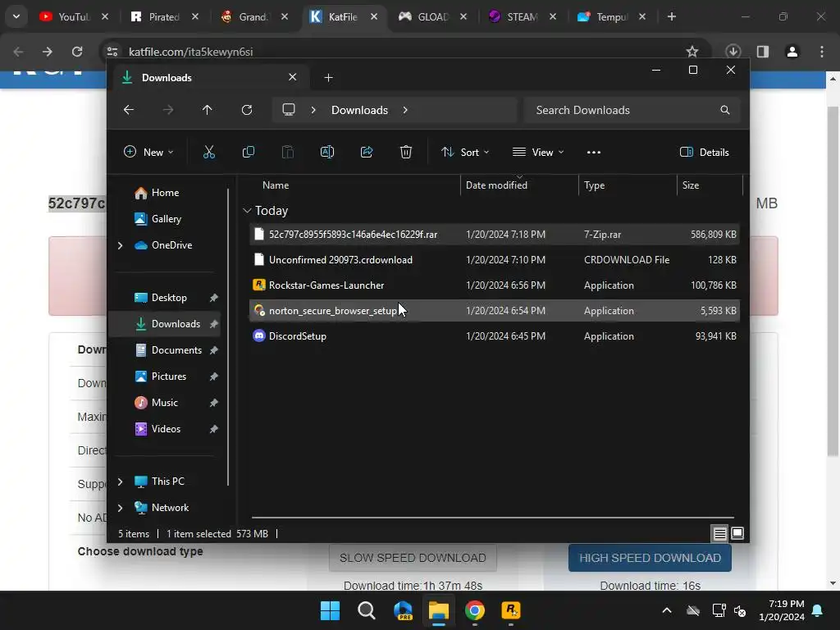Screen dimensions: 840x630
Task: Click the Cut scissors icon in Explorer toolbar
Action: [209, 152]
